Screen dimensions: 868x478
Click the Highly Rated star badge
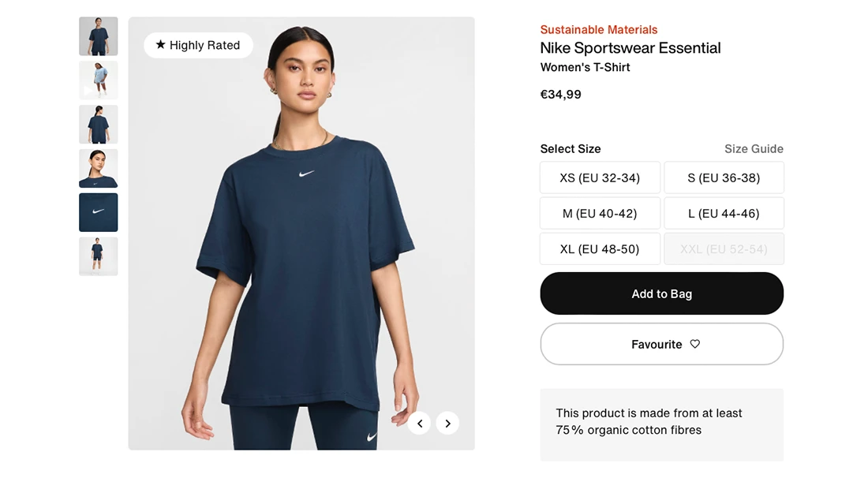click(198, 45)
